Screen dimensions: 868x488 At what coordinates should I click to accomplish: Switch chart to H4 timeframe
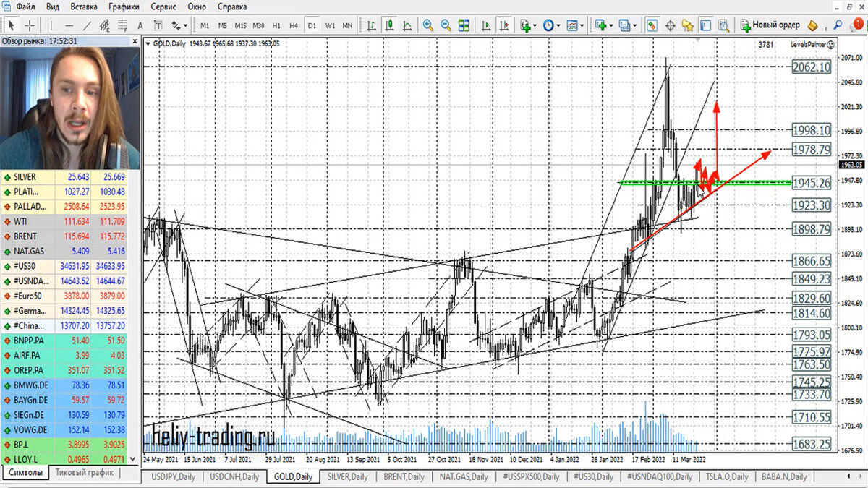click(x=294, y=25)
